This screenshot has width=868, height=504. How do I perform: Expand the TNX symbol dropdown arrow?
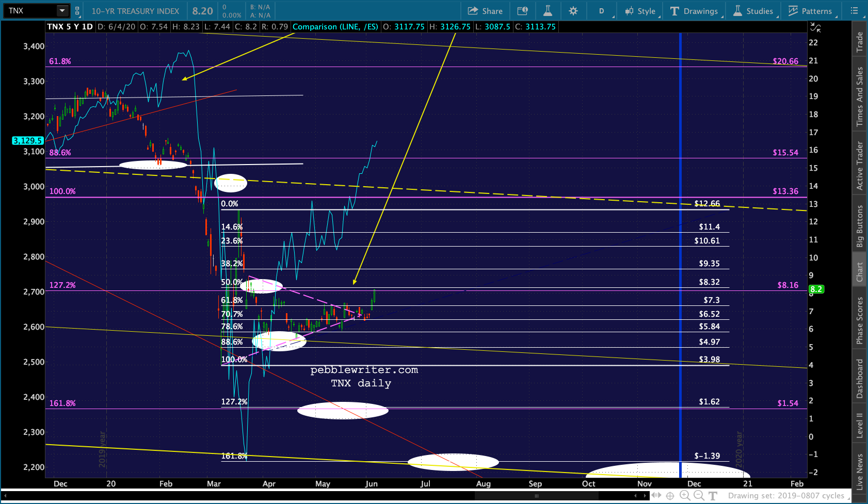click(62, 10)
